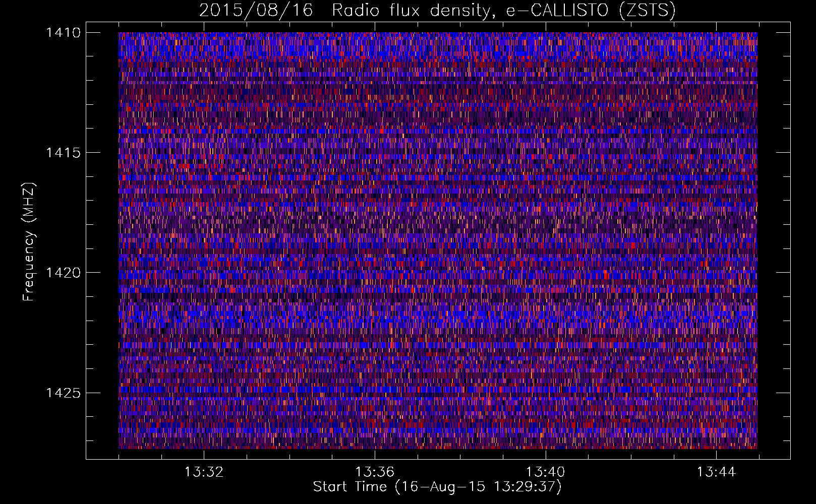Image resolution: width=816 pixels, height=504 pixels.
Task: Click the 'Frequency (MHZ)' axis label
Action: tap(29, 242)
